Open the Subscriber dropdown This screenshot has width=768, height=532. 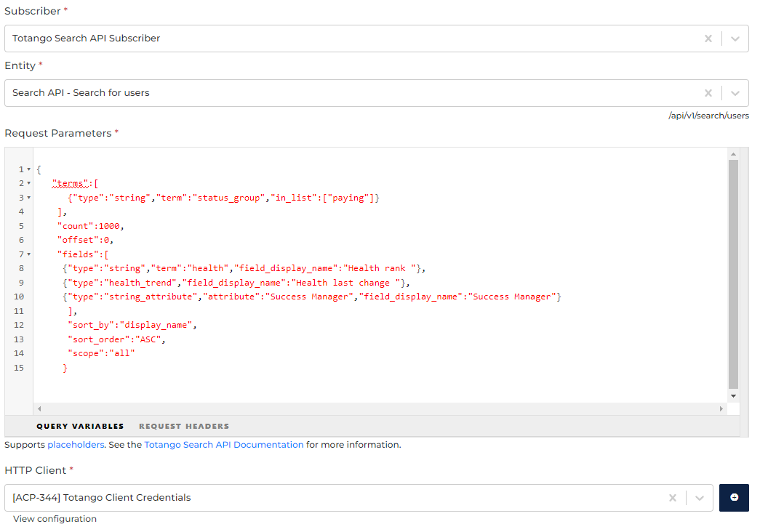(x=735, y=39)
